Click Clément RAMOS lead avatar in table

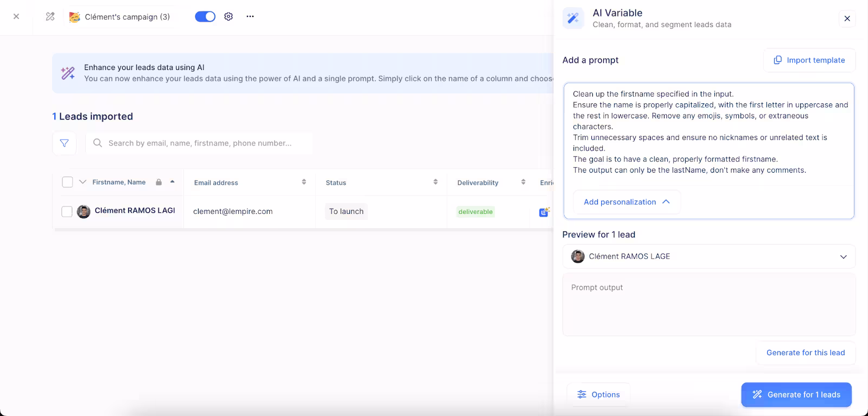(x=84, y=212)
